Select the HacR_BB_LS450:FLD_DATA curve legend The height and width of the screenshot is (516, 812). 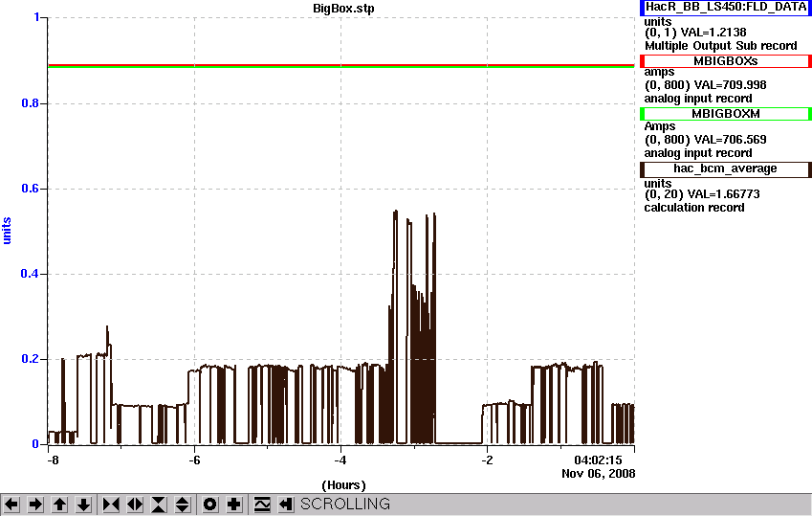click(x=726, y=8)
